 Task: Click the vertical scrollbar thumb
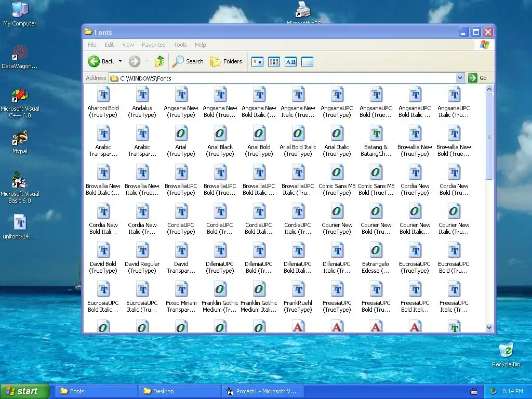tap(489, 137)
